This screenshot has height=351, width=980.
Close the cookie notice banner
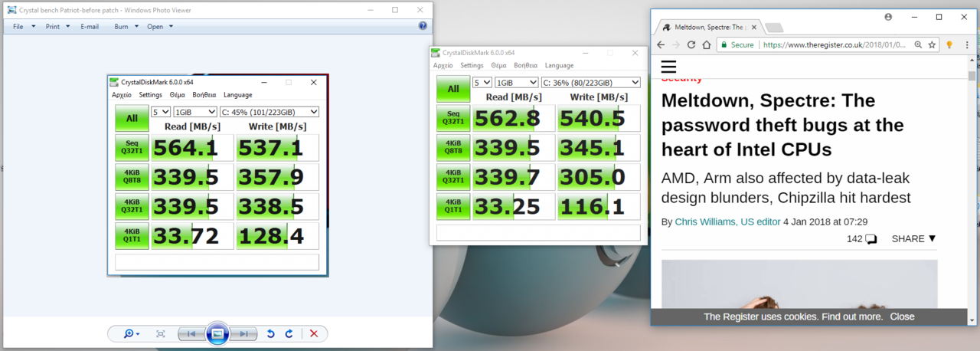902,317
